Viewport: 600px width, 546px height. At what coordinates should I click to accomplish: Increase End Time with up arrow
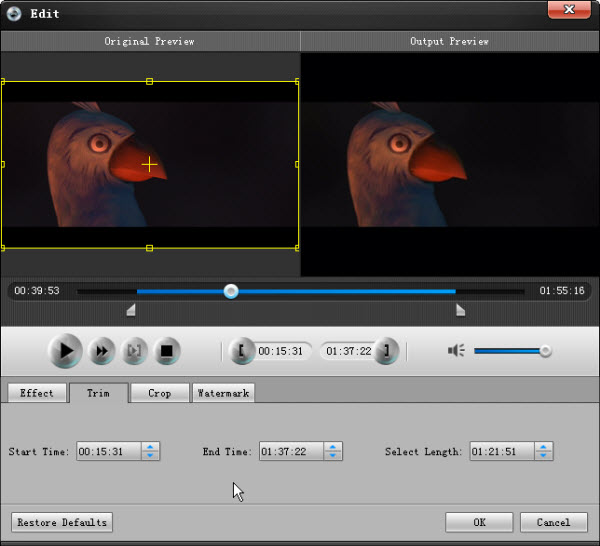click(x=333, y=447)
